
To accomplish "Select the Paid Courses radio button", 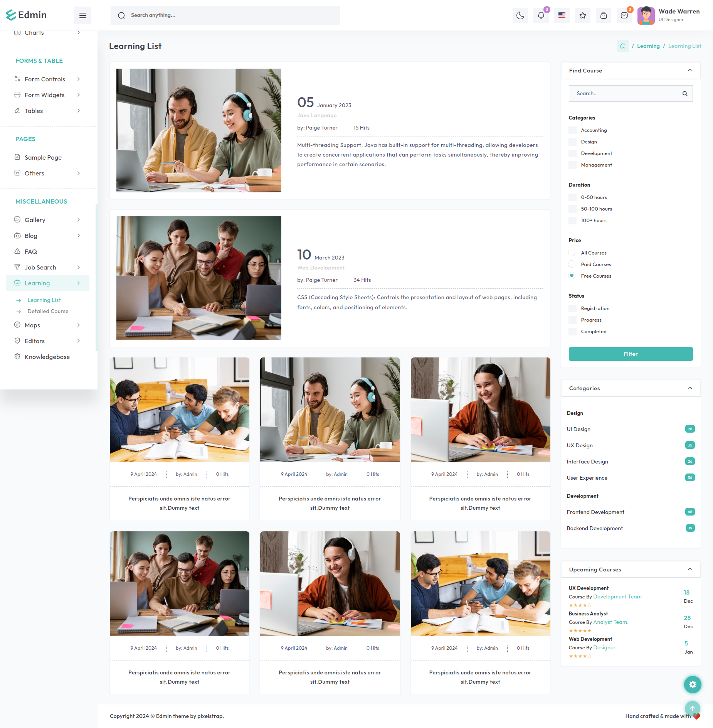I will pyautogui.click(x=572, y=264).
